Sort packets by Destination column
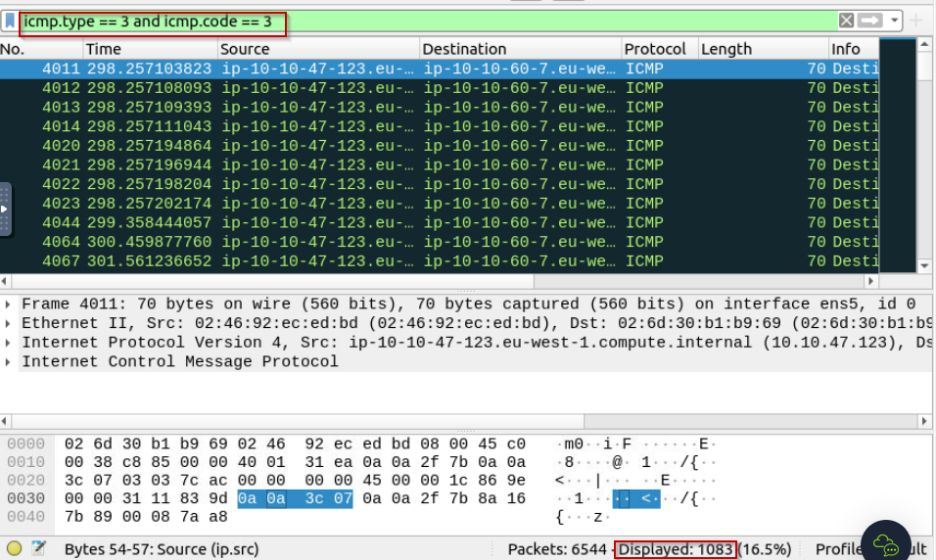This screenshot has width=936, height=560. tap(521, 49)
